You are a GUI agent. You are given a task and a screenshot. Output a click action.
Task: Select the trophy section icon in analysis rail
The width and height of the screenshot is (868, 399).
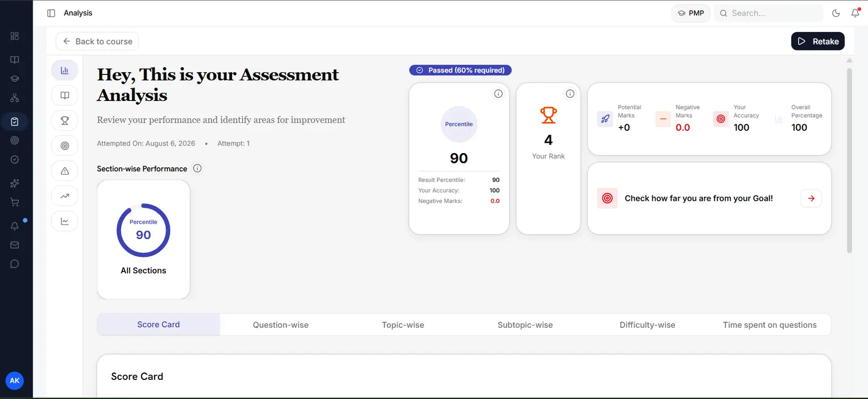tap(65, 121)
